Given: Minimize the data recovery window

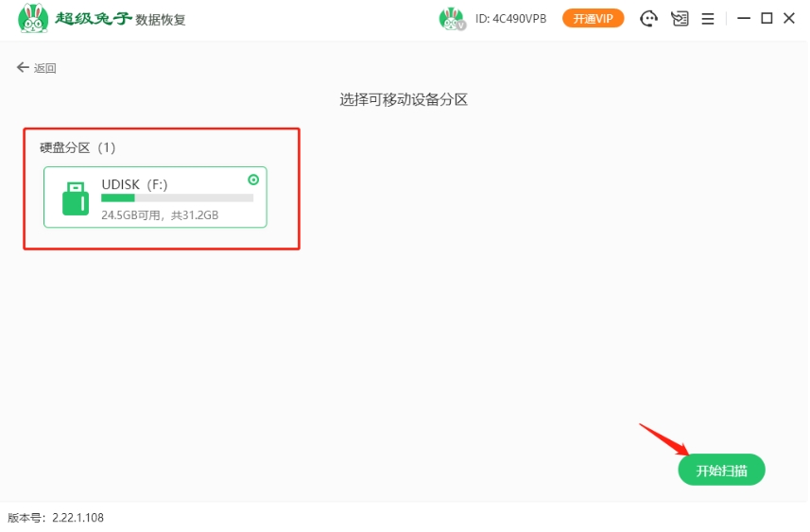Looking at the screenshot, I should (x=744, y=19).
